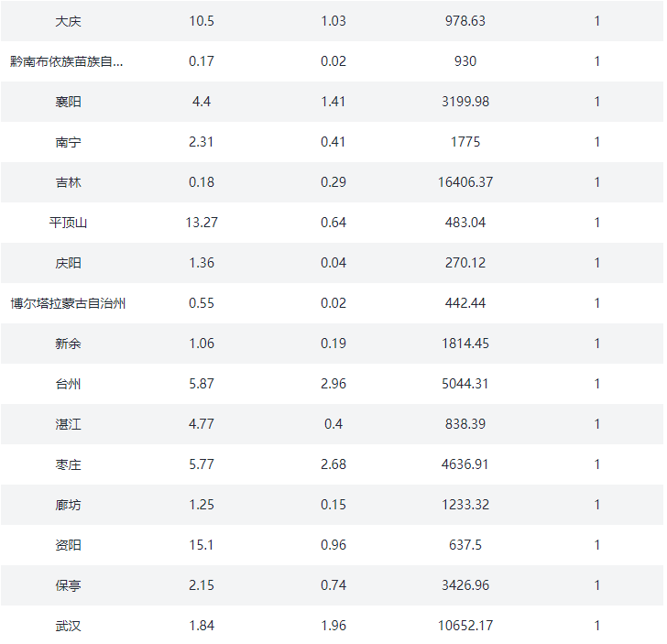Click the 湛江 row name
Screen dimensions: 667x644
tap(68, 424)
